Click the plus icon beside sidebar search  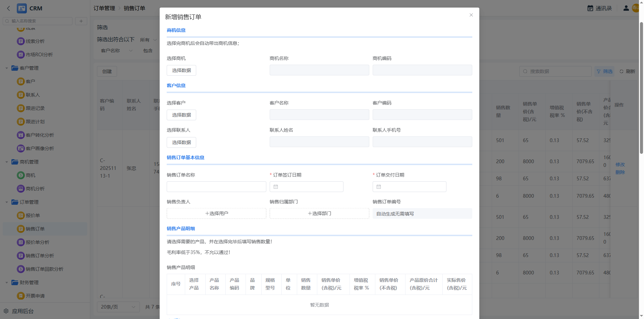[x=81, y=21]
